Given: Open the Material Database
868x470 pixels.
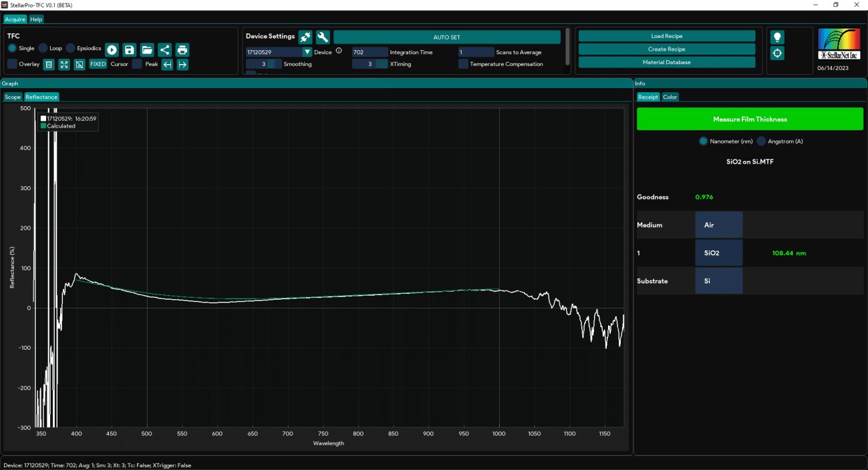Looking at the screenshot, I should point(667,62).
